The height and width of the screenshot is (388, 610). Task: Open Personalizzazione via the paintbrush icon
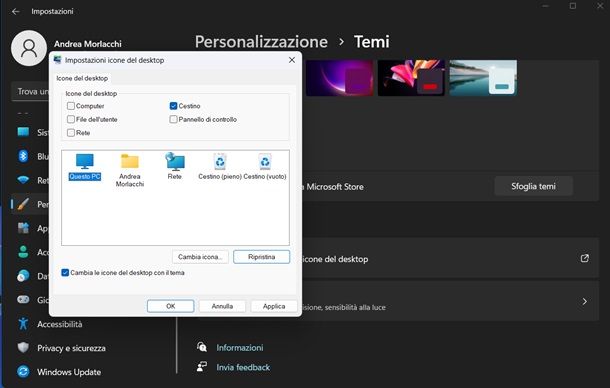pyautogui.click(x=23, y=204)
